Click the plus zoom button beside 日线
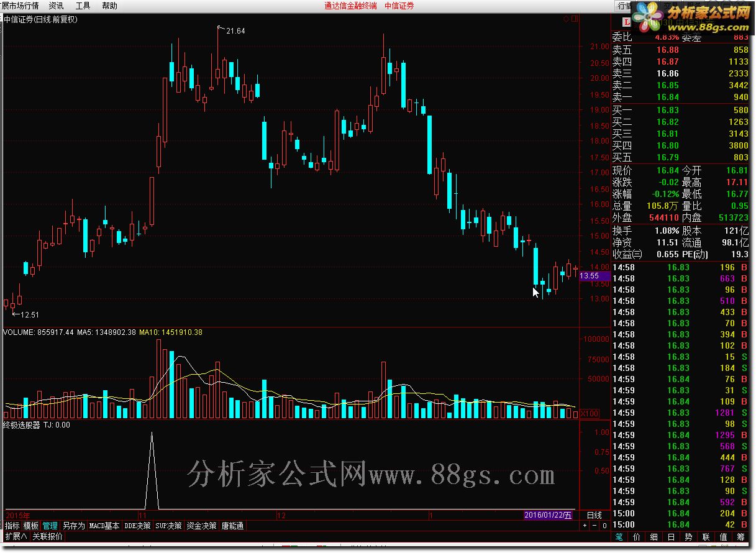Viewport: 756px width, 553px height. tap(585, 526)
